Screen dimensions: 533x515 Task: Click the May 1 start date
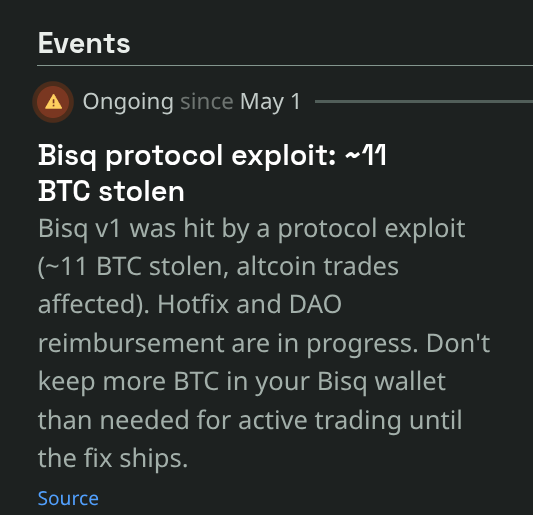[x=270, y=102]
